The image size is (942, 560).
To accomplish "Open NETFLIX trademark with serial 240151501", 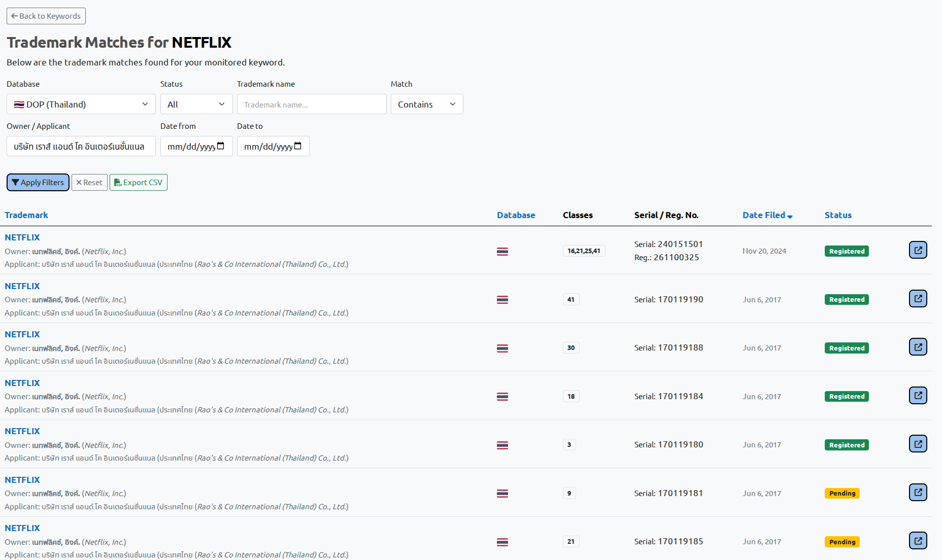I will [x=22, y=237].
